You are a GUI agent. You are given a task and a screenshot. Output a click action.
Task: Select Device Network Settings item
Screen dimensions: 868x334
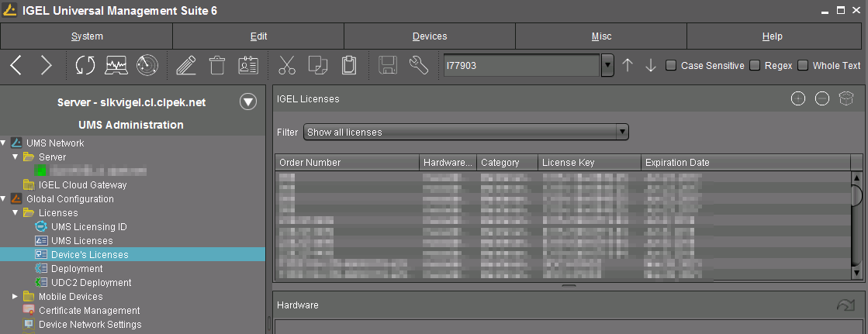click(x=90, y=324)
